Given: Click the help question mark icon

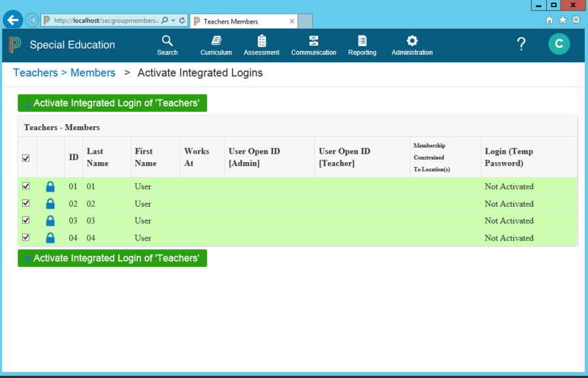Looking at the screenshot, I should [x=521, y=44].
